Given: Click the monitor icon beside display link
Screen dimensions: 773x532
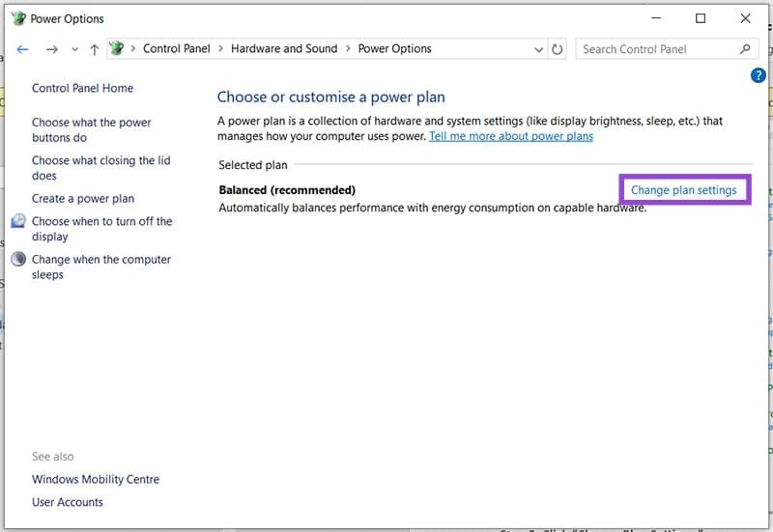Looking at the screenshot, I should point(18,221).
